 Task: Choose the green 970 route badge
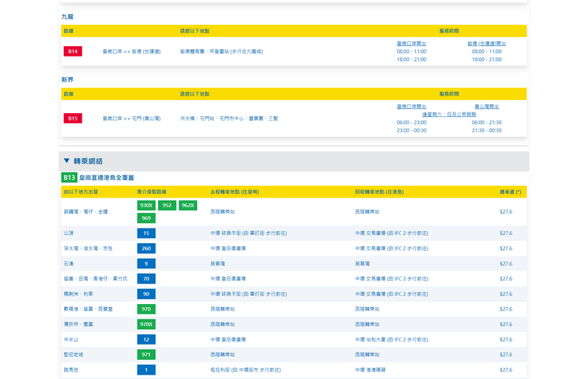146,309
